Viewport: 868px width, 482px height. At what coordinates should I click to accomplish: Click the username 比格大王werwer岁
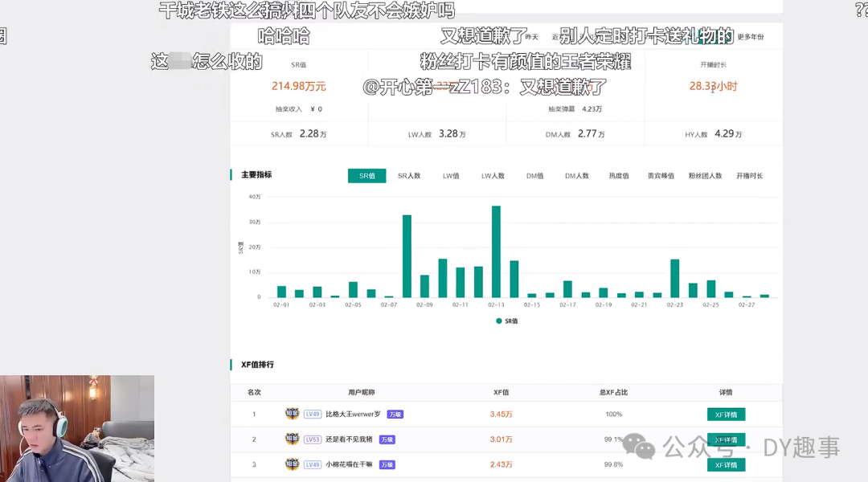tap(353, 414)
